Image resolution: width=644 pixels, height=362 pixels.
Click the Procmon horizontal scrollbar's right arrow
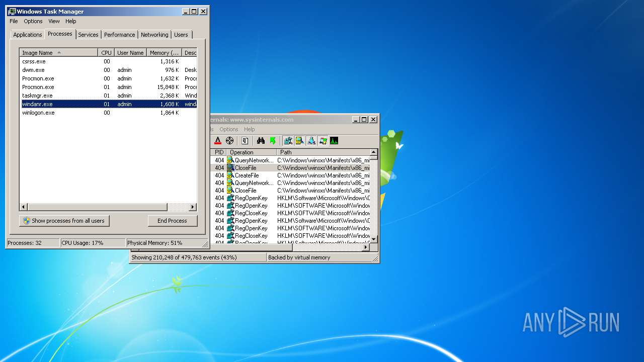click(x=366, y=247)
